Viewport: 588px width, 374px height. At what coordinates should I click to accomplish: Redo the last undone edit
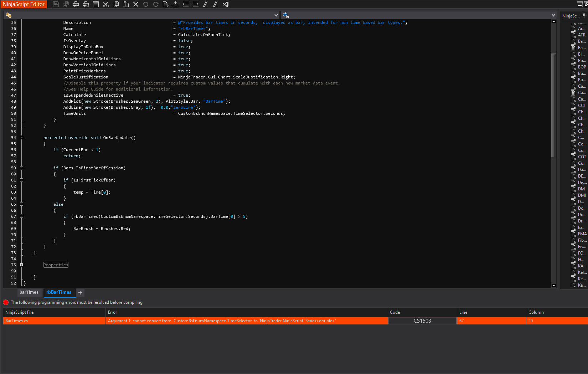point(156,4)
